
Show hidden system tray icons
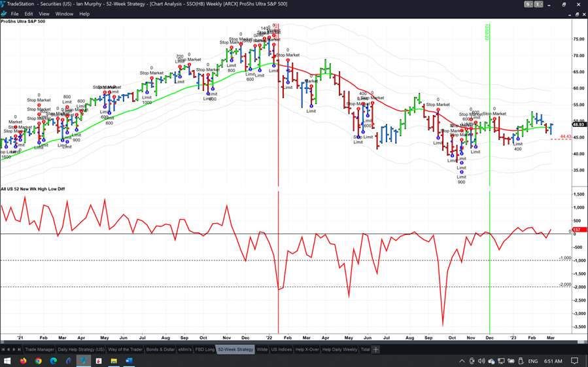462,360
